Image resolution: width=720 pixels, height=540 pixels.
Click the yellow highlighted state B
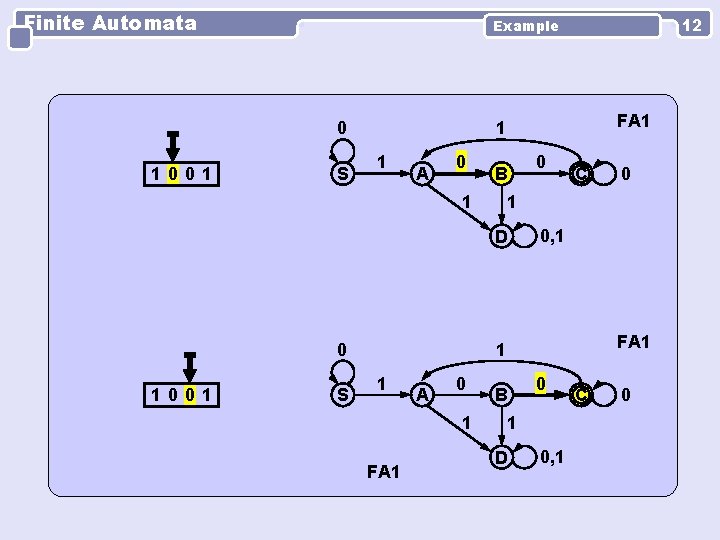pos(501,174)
